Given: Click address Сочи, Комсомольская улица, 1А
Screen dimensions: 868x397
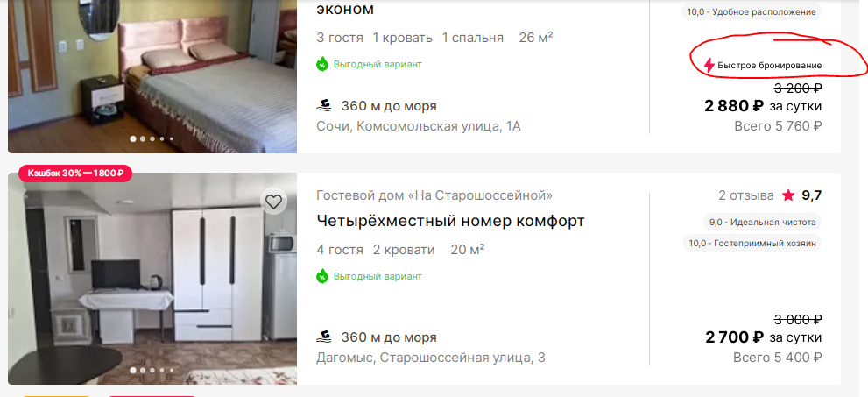Looking at the screenshot, I should coord(419,127).
